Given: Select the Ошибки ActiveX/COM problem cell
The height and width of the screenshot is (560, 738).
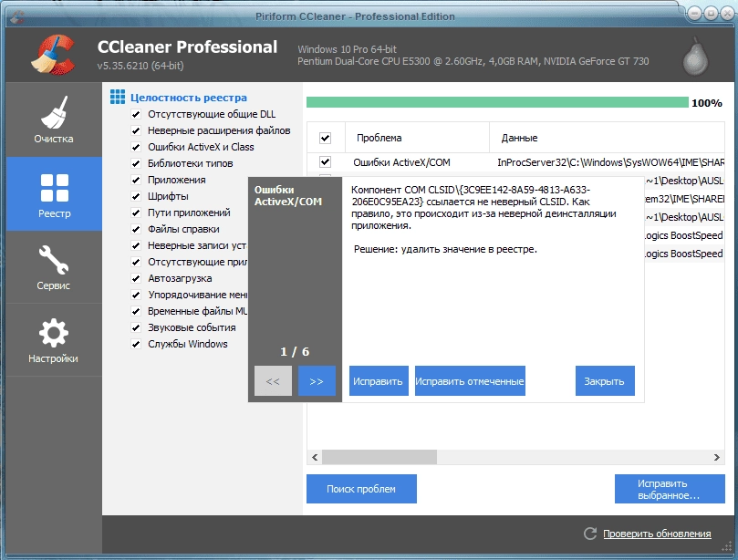Looking at the screenshot, I should point(401,162).
